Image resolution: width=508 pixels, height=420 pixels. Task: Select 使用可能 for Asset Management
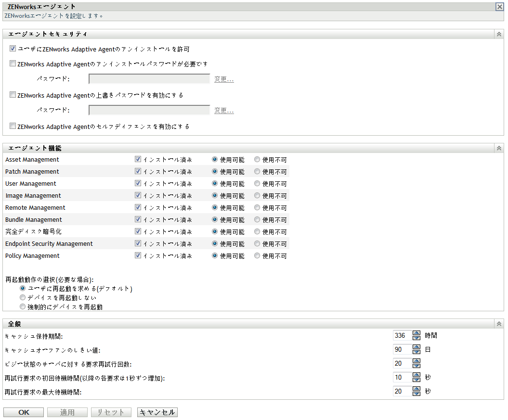[214, 159]
